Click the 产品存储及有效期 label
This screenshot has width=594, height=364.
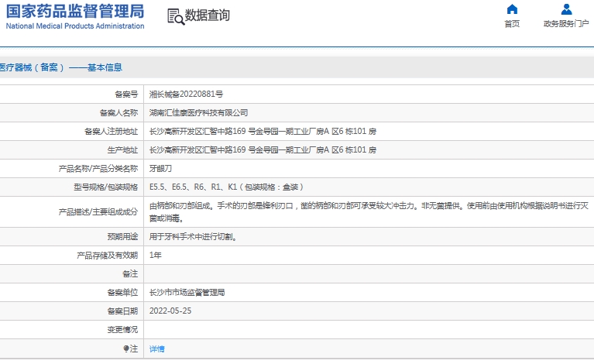[107, 256]
